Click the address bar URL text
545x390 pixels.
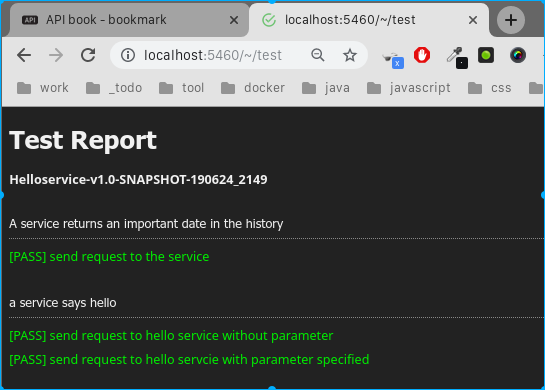(213, 55)
